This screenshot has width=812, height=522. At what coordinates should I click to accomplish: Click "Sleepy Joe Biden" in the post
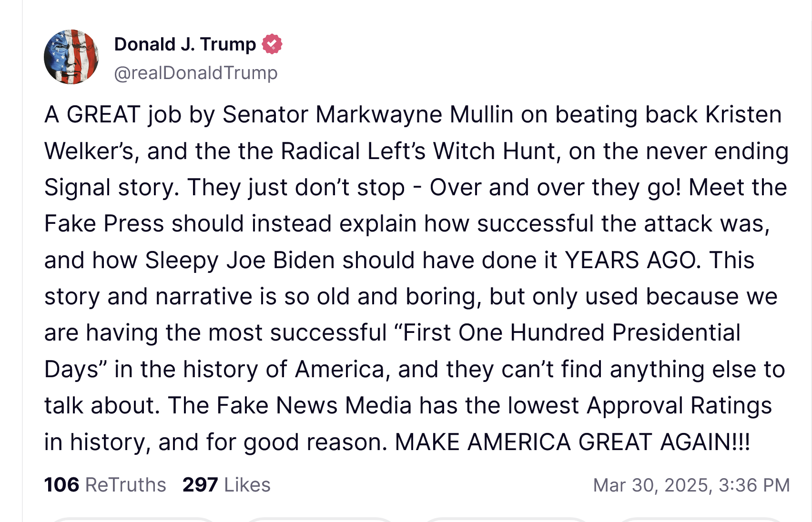point(240,260)
